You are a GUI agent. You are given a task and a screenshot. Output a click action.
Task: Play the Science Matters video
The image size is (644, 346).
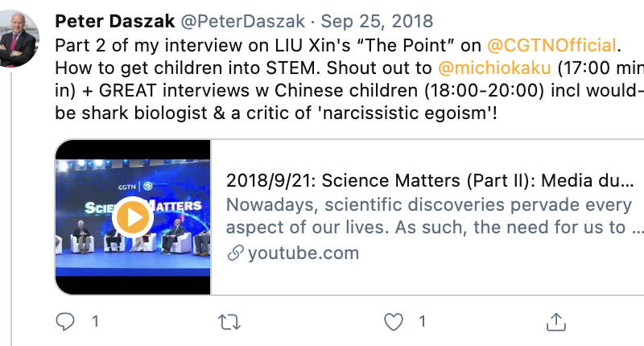[x=133, y=217]
